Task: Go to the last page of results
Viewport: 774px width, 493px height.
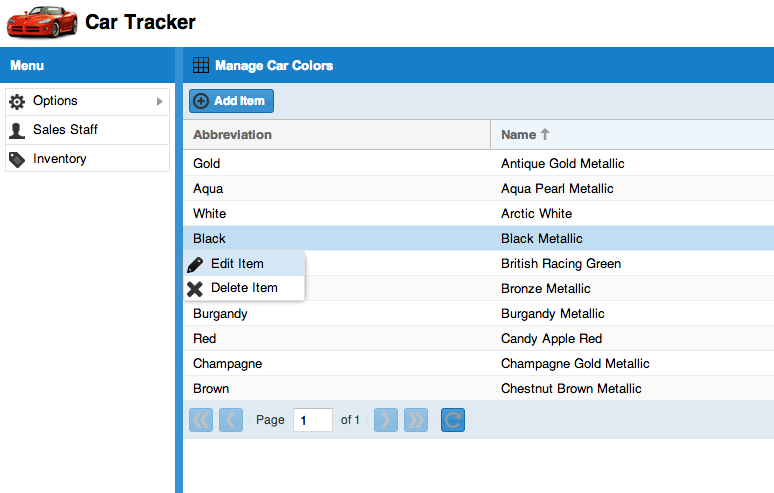Action: coord(416,420)
